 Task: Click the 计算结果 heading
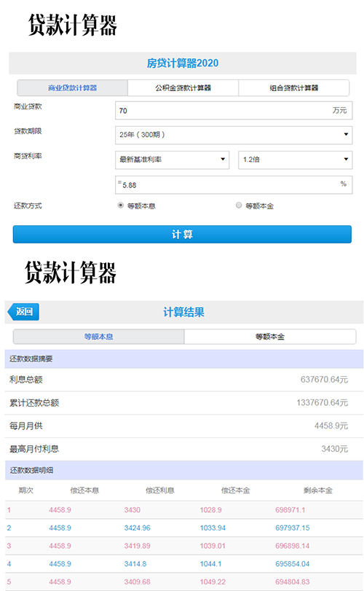coord(183,312)
